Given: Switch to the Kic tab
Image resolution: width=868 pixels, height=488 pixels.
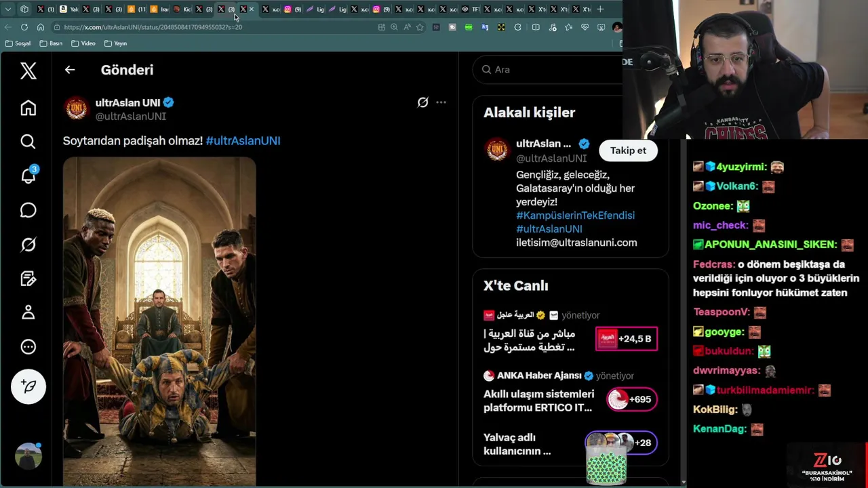Looking at the screenshot, I should 183,9.
